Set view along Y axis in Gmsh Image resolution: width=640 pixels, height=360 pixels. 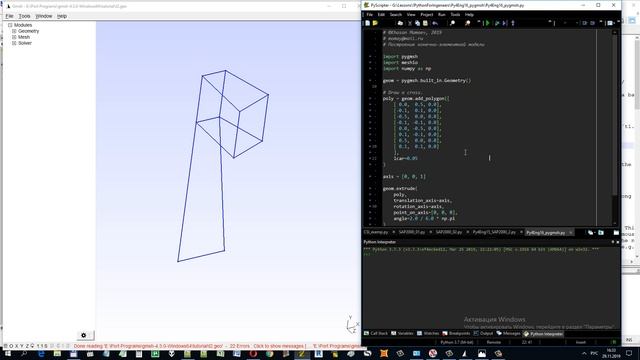click(x=22, y=346)
